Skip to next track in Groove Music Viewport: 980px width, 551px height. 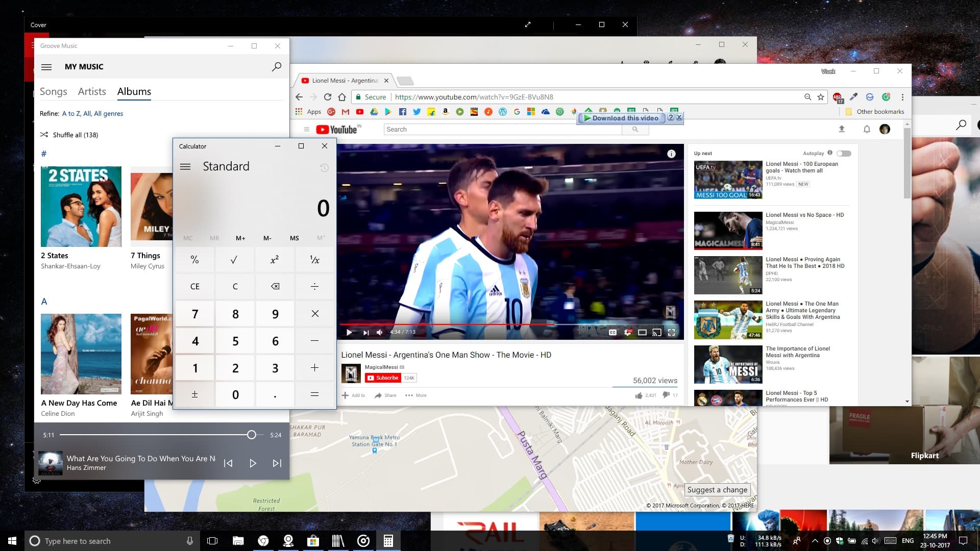277,463
